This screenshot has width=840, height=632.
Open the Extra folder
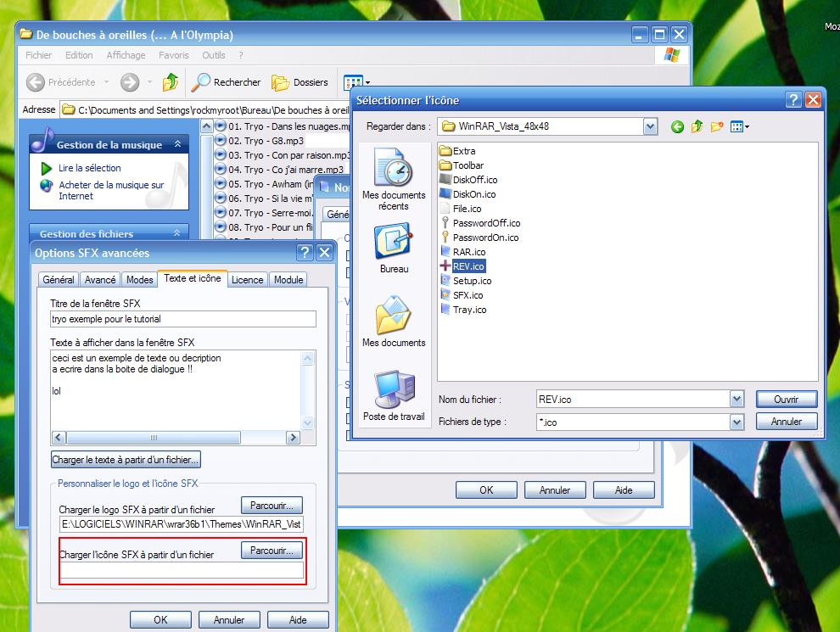click(463, 151)
